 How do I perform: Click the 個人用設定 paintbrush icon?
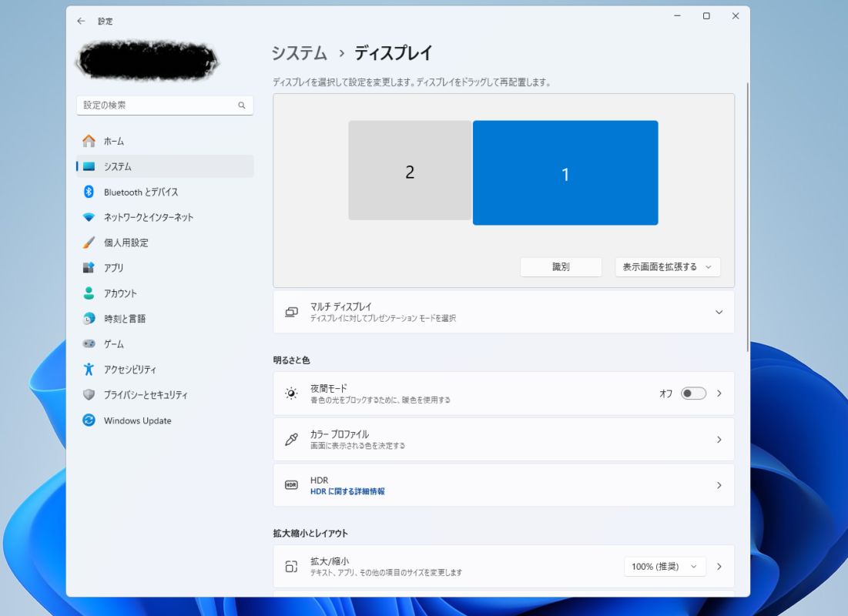(x=89, y=243)
